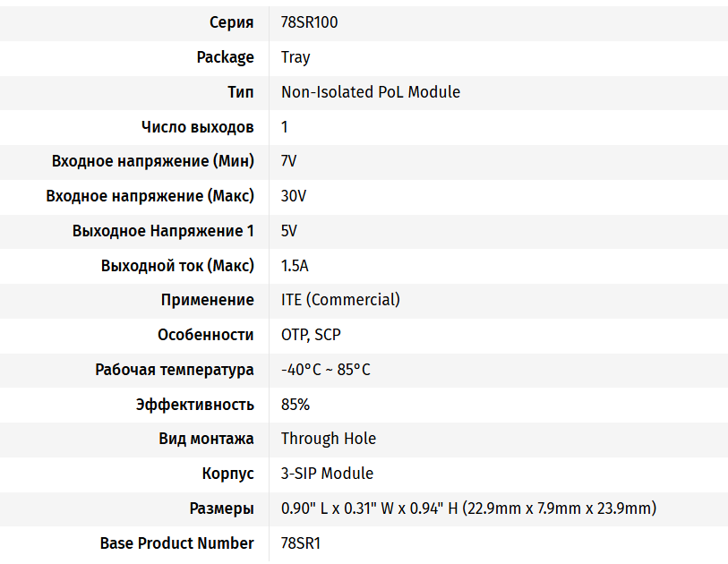The image size is (728, 564).
Task: Click the Эффективность label
Action: 194,405
